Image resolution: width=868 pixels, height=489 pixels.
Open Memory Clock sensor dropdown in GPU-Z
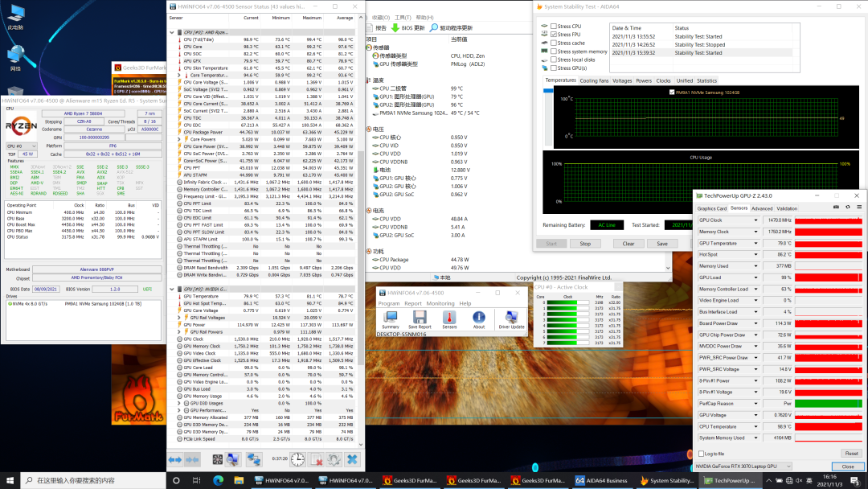[x=755, y=232]
